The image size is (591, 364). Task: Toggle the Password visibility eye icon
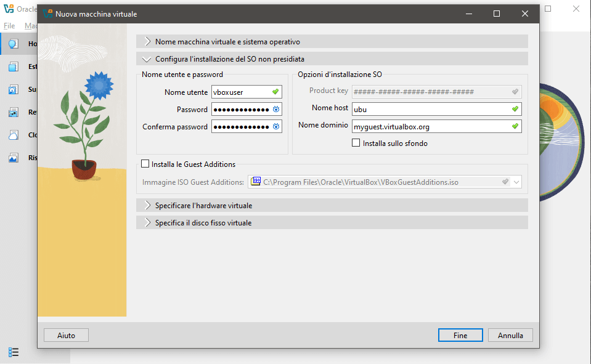pyautogui.click(x=275, y=109)
